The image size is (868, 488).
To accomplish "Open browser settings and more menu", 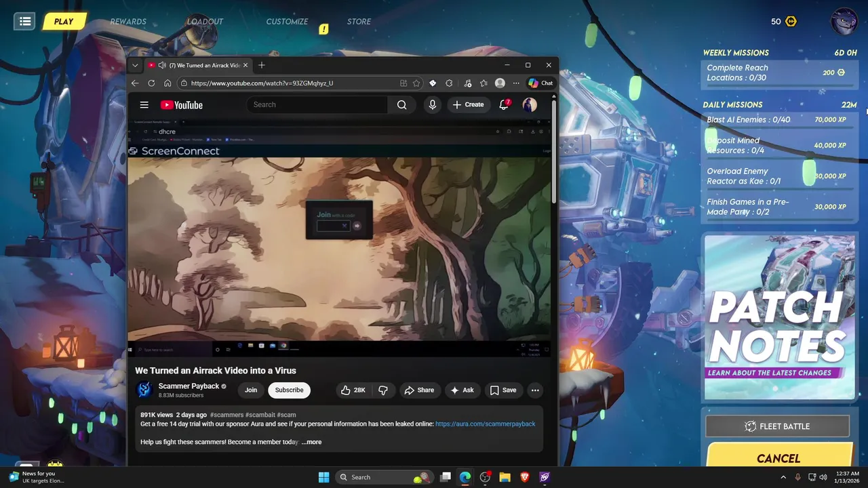I will (516, 83).
